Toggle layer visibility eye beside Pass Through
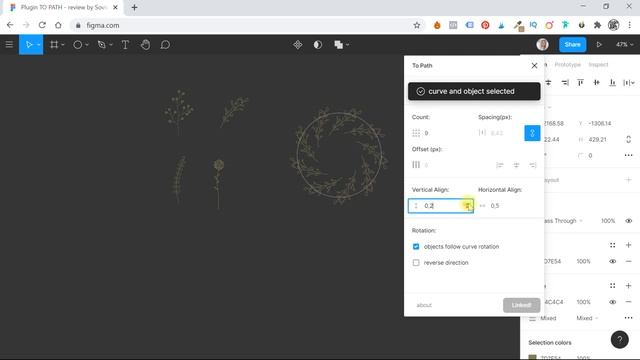This screenshot has width=640, height=360. 629,221
